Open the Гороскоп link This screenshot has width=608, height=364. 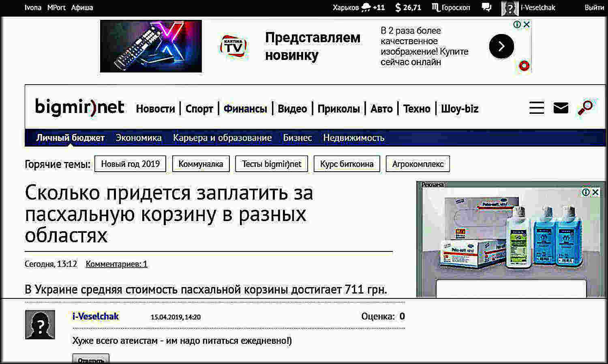[x=451, y=7]
